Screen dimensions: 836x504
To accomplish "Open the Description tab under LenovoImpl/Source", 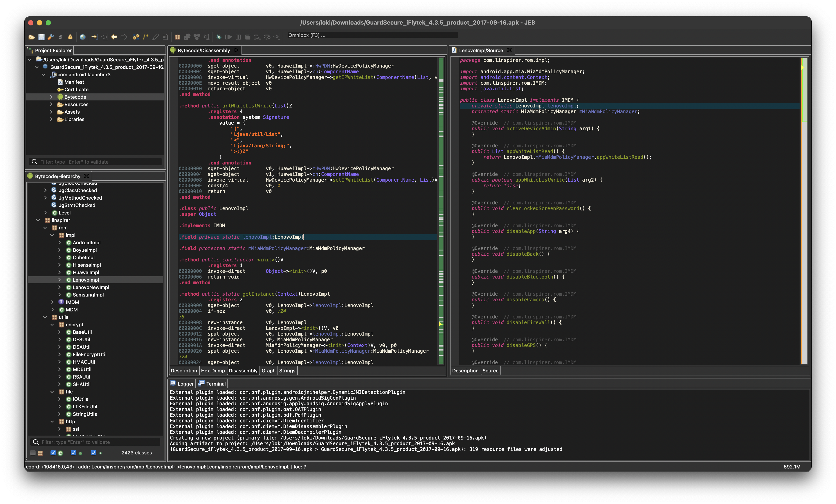I will [x=465, y=370].
